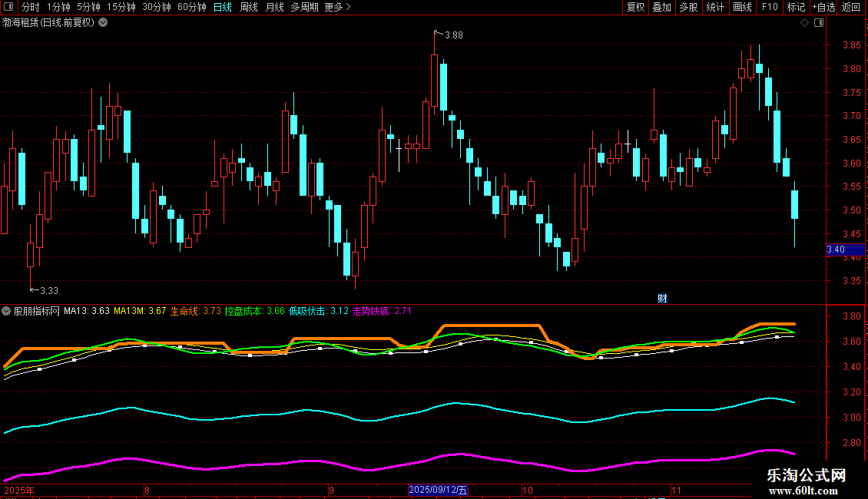Click the panel layout icon at top-left
The image size is (868, 499).
[x=8, y=7]
